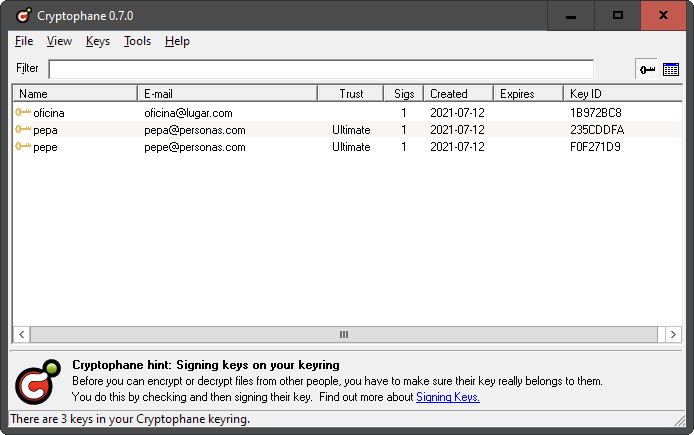Select the pepe key row

click(x=347, y=146)
